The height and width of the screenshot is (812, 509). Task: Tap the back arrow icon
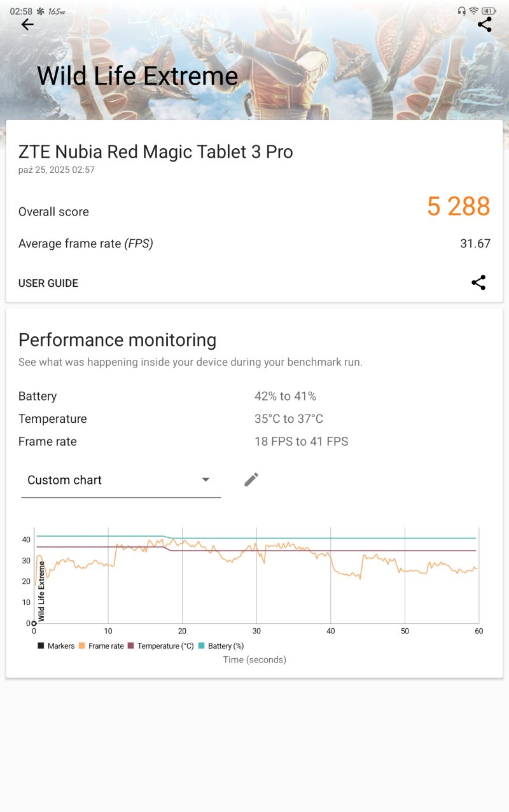27,25
